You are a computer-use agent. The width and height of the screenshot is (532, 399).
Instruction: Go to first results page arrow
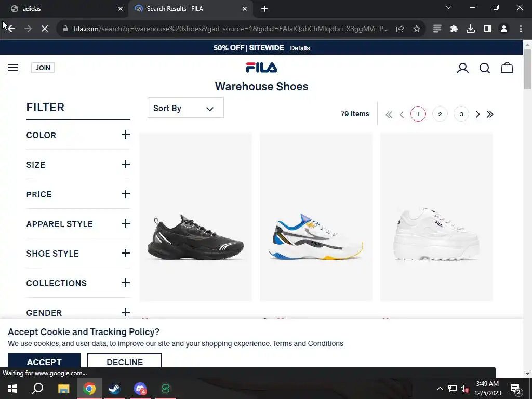click(389, 114)
